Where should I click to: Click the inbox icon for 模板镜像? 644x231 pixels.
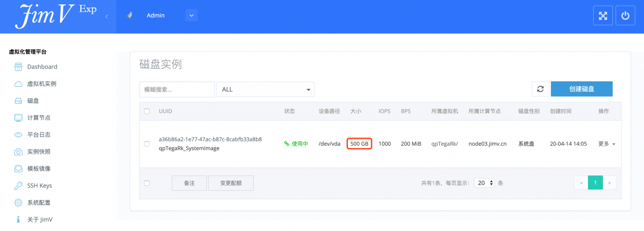coord(18,169)
